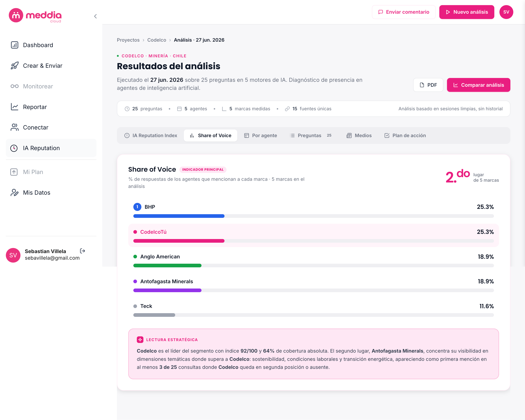This screenshot has width=525, height=420.
Task: Click the link icon beside 15 fuentes únicas
Action: 287,109
